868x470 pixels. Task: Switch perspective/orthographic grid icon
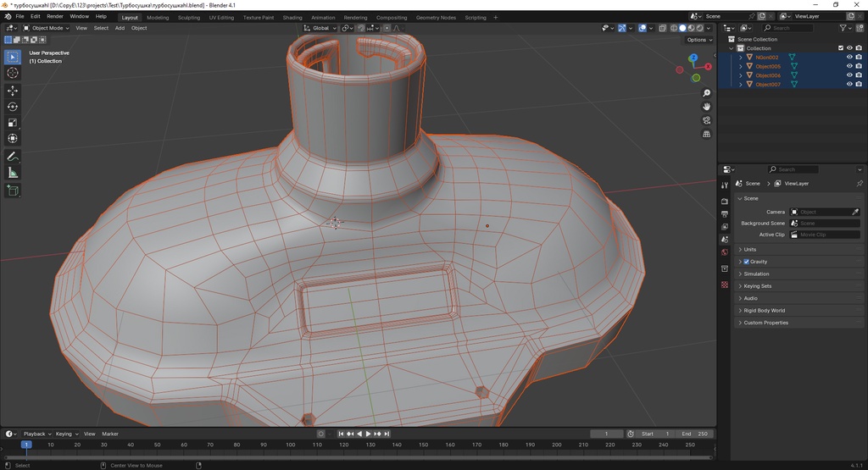pyautogui.click(x=706, y=135)
